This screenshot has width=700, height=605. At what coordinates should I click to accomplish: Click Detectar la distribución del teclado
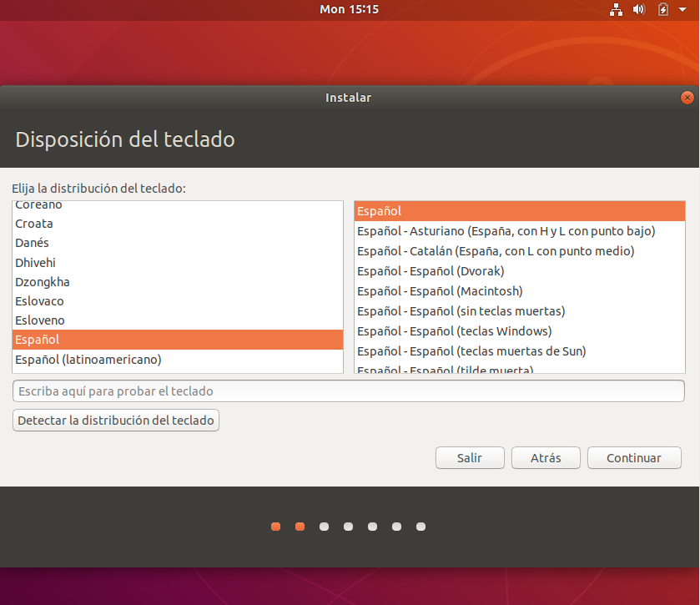pyautogui.click(x=116, y=420)
